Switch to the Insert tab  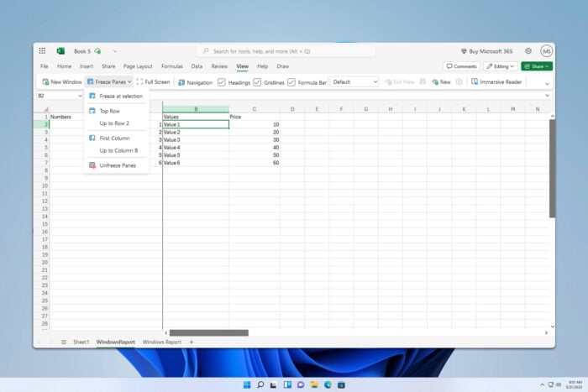click(87, 66)
